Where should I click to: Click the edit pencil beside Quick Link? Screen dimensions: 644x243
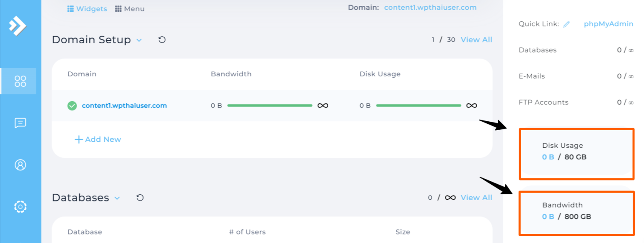coord(566,24)
